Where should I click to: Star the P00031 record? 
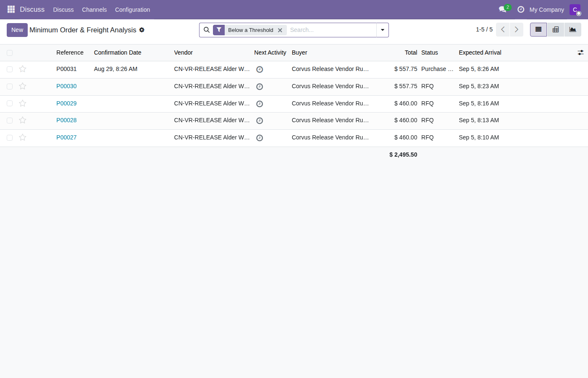23,69
